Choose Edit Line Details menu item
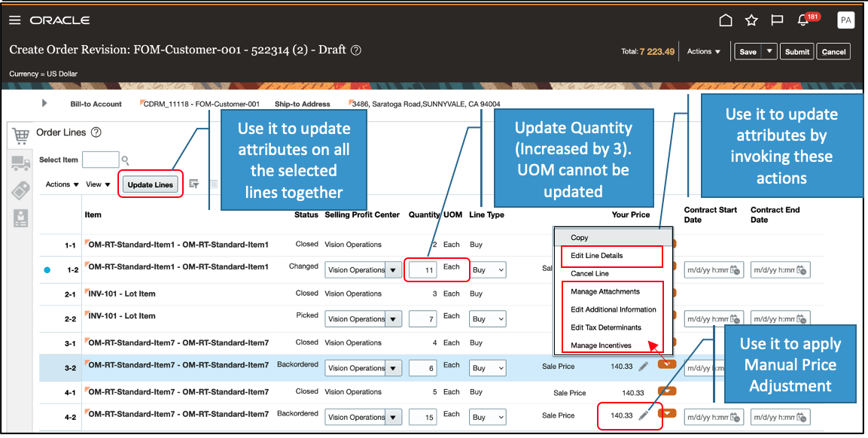Image resolution: width=868 pixels, height=438 pixels. pos(597,255)
